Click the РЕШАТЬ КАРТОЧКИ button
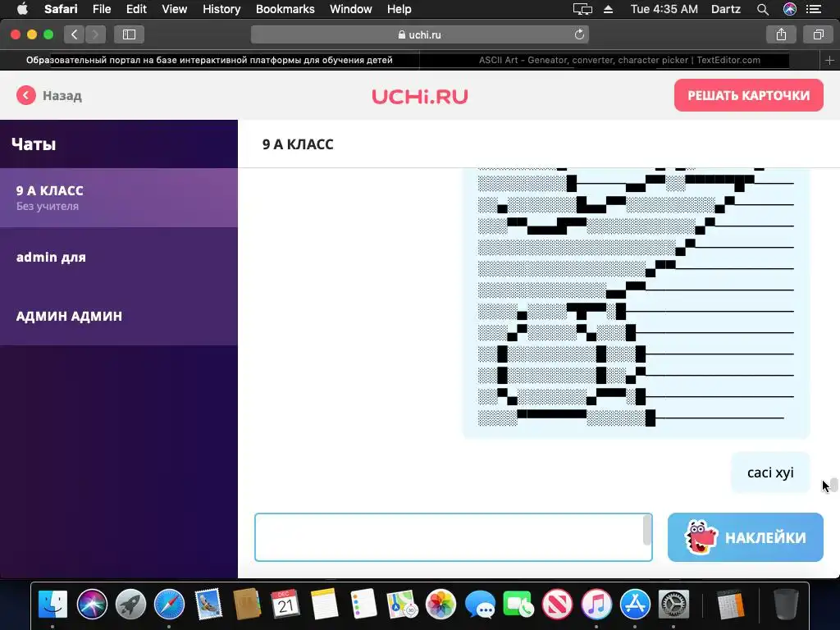This screenshot has height=630, width=840. (748, 95)
